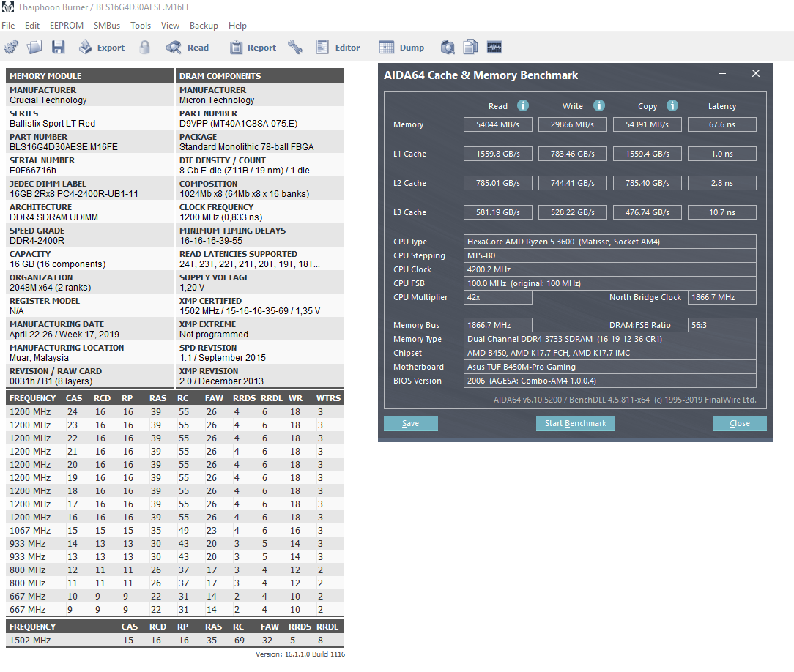
Task: Click Memory Type Dual Channel DDR4-3733 field
Action: [609, 339]
